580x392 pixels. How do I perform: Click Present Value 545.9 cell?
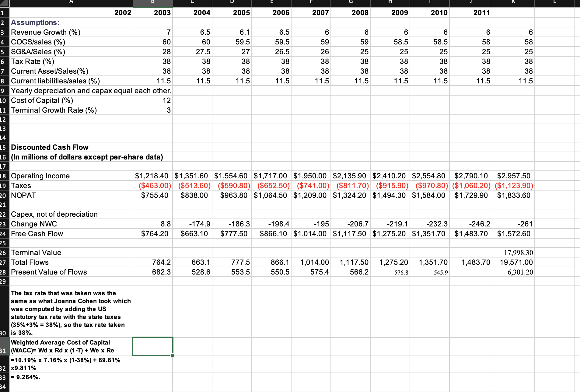click(x=430, y=272)
